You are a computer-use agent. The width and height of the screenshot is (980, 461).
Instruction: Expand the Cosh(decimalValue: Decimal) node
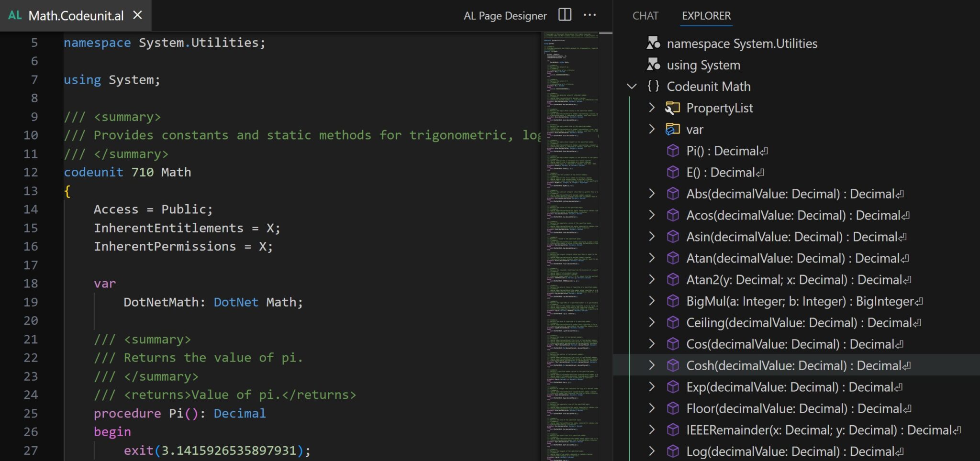(x=652, y=365)
